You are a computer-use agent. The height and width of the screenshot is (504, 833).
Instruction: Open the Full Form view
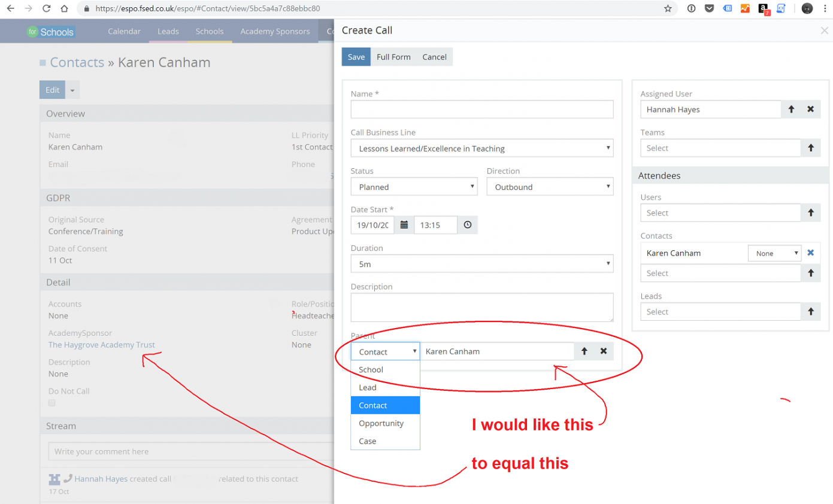click(393, 57)
